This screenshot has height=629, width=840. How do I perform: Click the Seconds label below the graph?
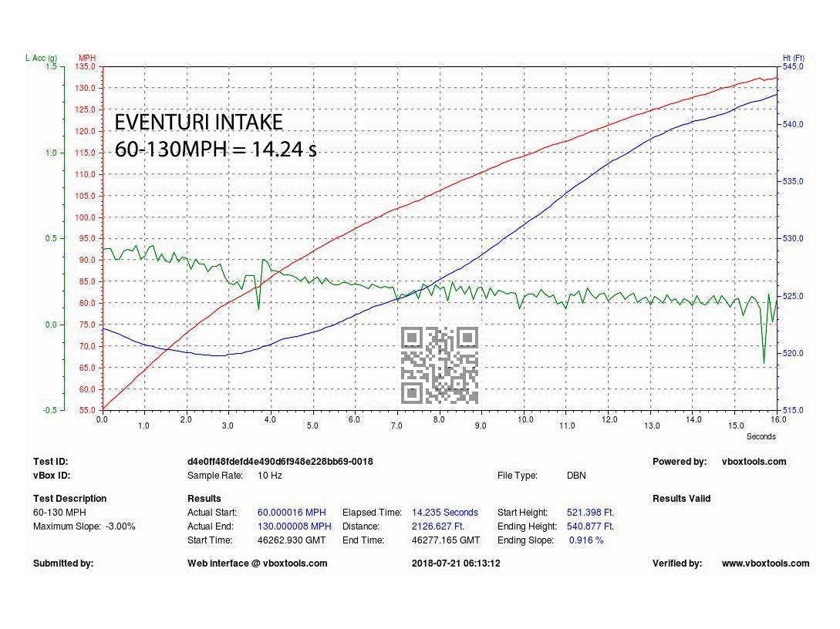click(x=761, y=436)
